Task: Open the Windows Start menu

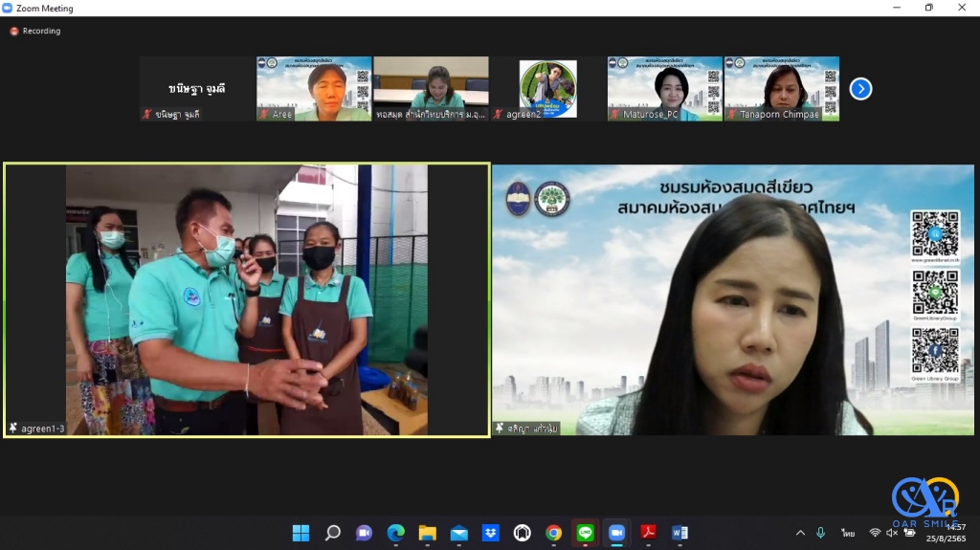Action: point(301,533)
